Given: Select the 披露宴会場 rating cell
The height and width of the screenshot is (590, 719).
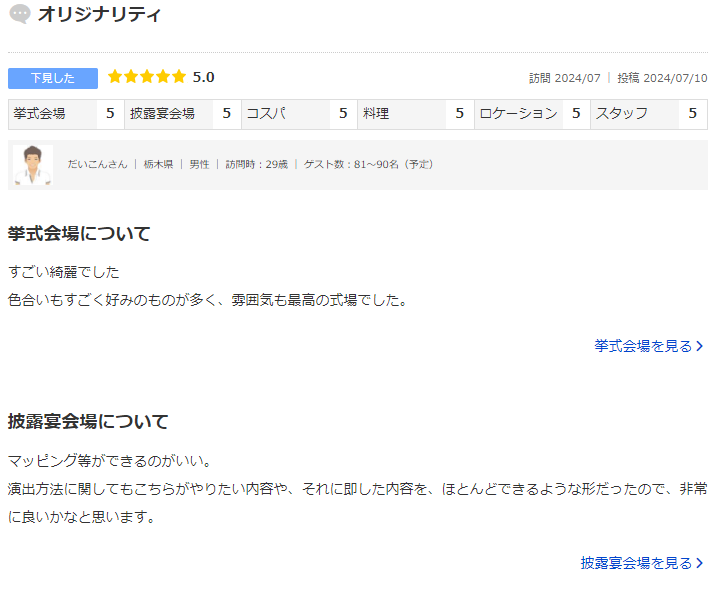Looking at the screenshot, I should pyautogui.click(x=182, y=114).
